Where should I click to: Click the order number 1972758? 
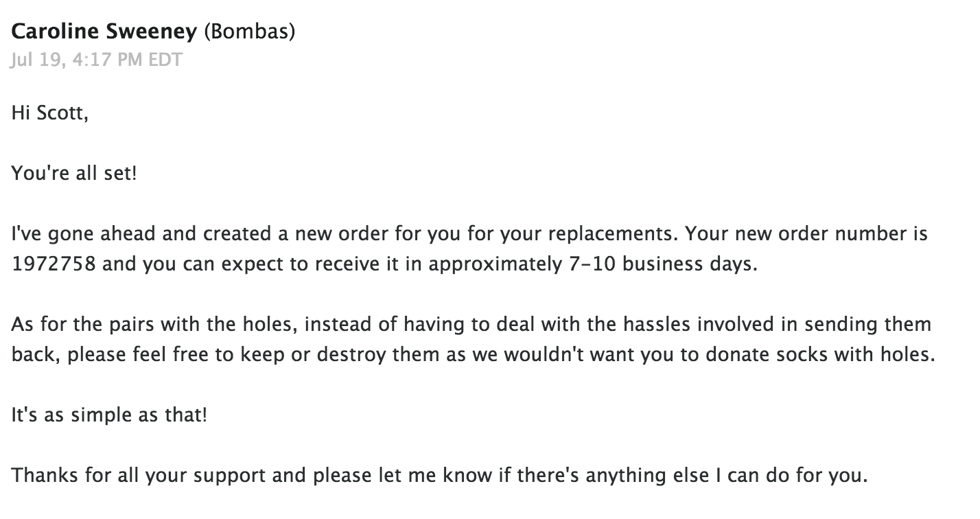(x=54, y=264)
